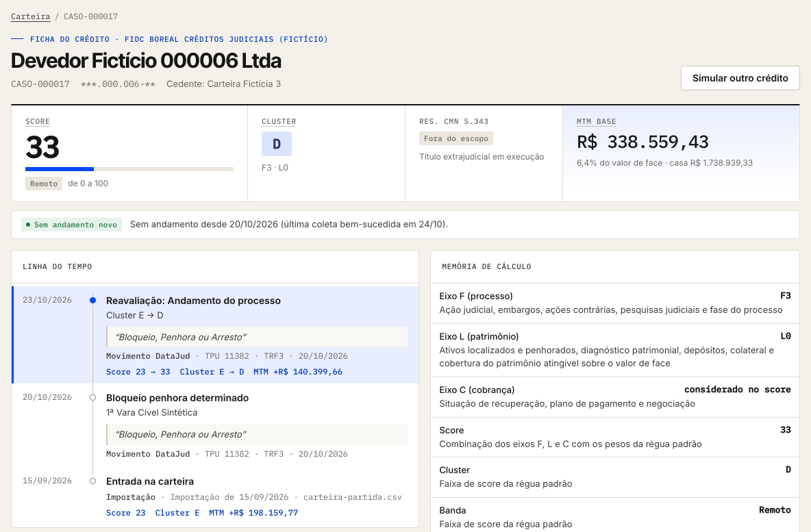Click the score progress bar

pyautogui.click(x=129, y=169)
